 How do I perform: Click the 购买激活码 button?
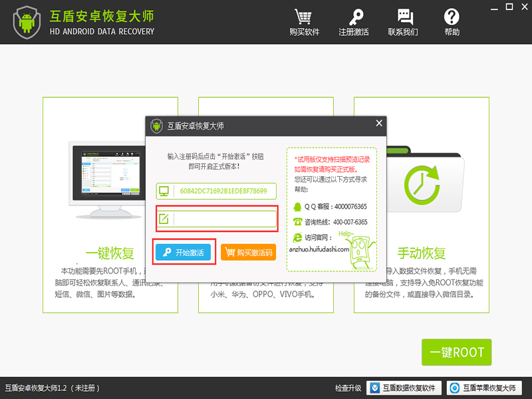(248, 252)
